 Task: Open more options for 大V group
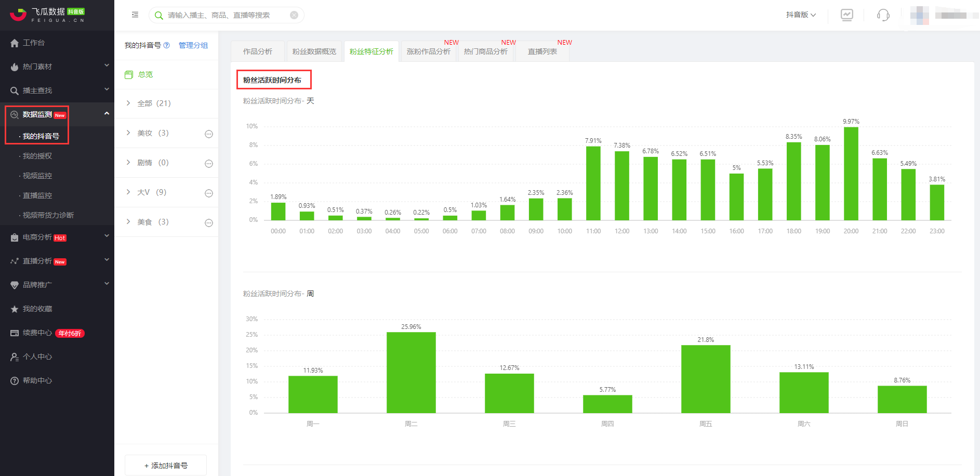tap(209, 193)
